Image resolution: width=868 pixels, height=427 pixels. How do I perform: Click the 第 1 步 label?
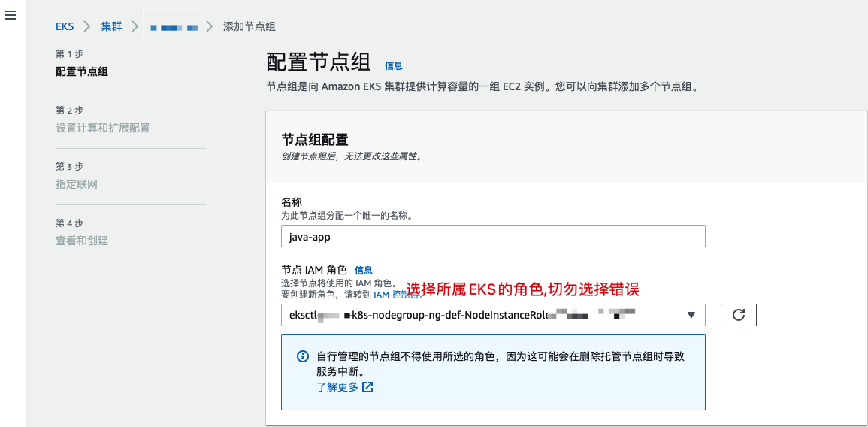click(69, 53)
